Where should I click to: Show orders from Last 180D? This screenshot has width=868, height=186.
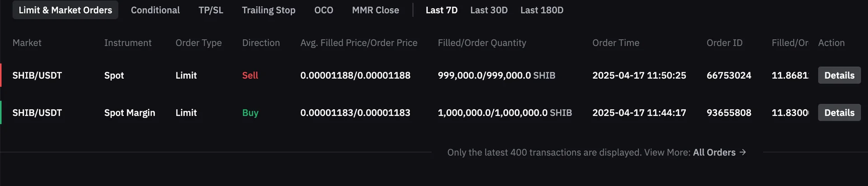542,10
